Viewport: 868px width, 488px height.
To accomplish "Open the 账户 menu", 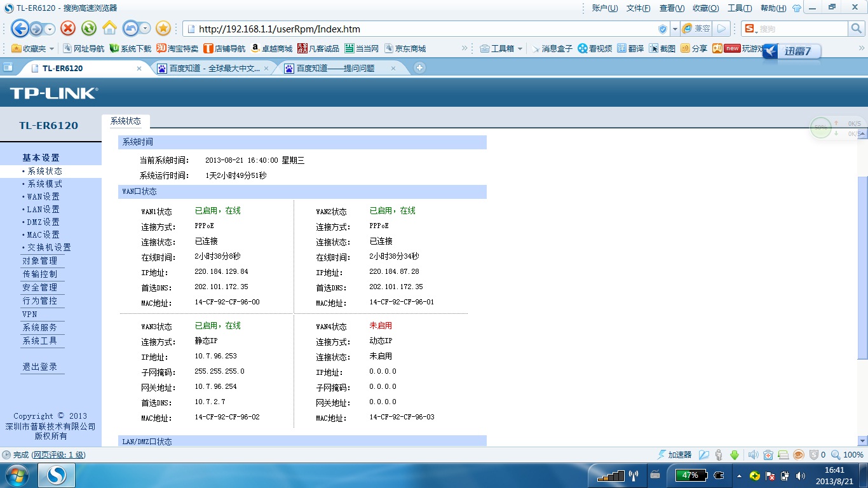I will pyautogui.click(x=604, y=8).
